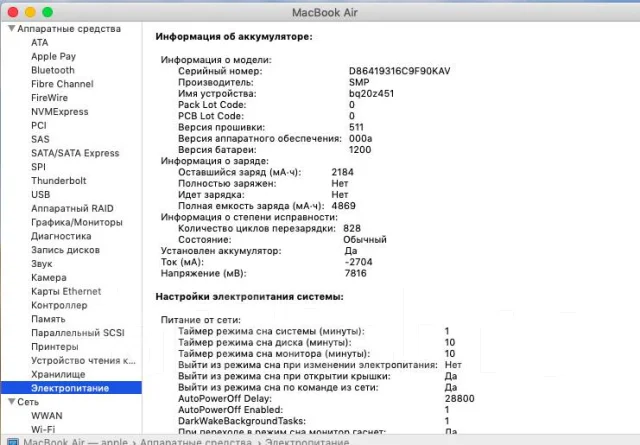Collapse the Сеть tree section
This screenshot has width=640, height=445.
[x=11, y=402]
